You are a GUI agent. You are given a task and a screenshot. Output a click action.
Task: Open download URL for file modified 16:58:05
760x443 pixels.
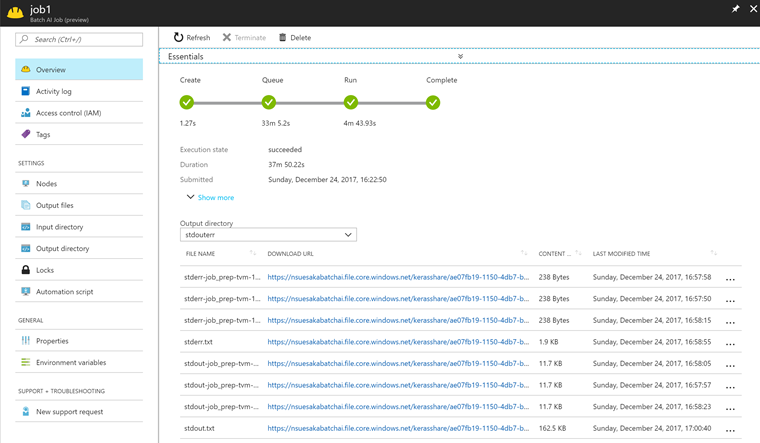pyautogui.click(x=398, y=363)
